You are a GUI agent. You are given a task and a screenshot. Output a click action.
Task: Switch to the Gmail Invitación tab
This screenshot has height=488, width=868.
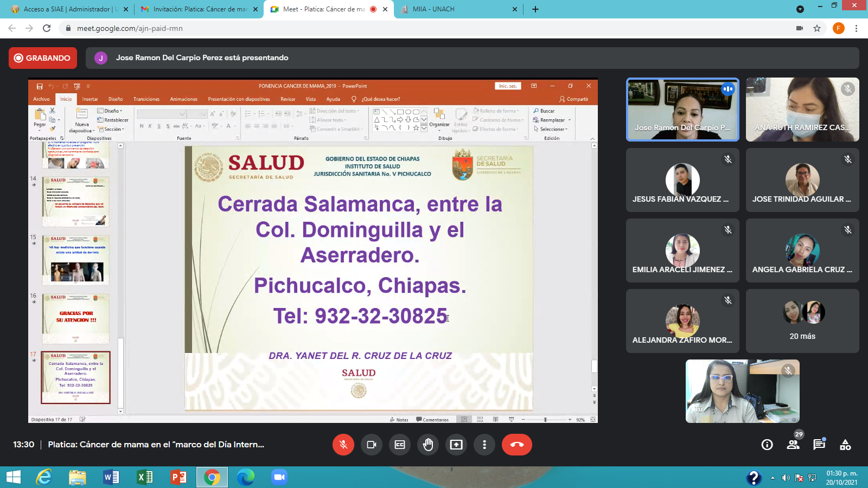click(199, 9)
